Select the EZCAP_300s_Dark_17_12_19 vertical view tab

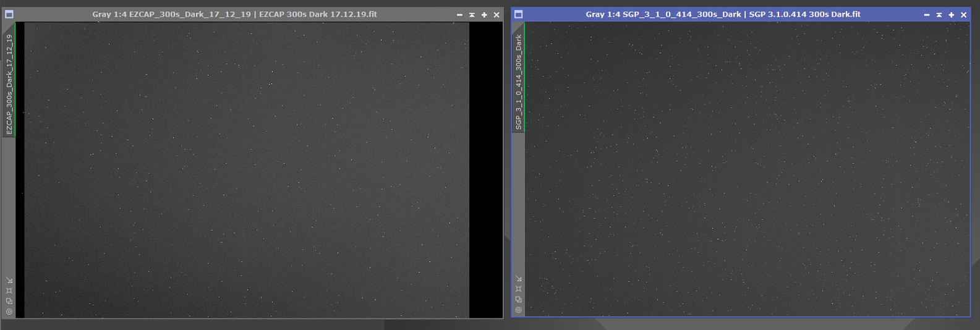coord(9,84)
